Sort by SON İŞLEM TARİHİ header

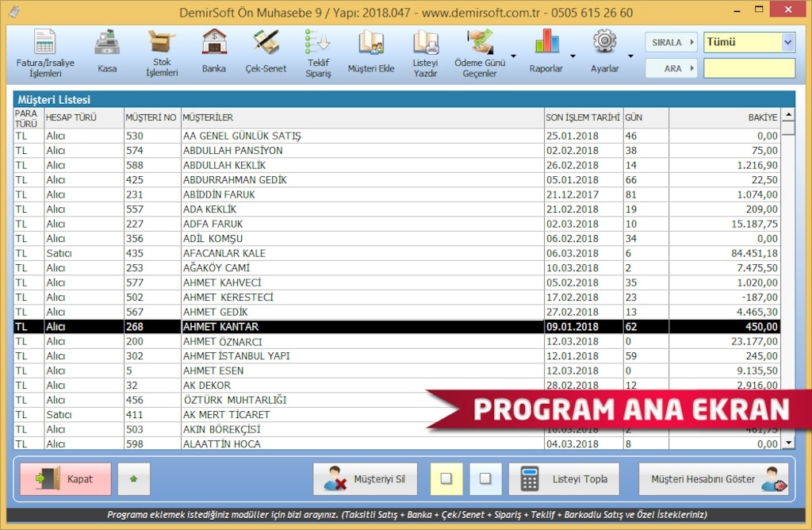pos(584,117)
